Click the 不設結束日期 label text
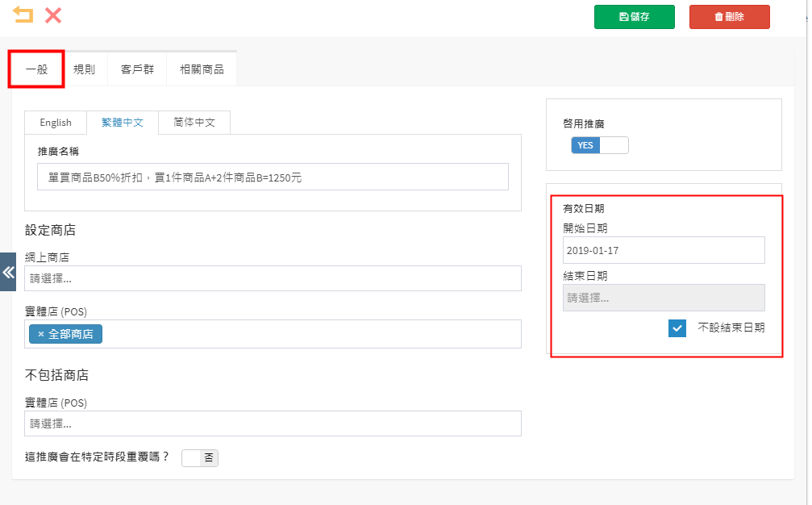This screenshot has width=812, height=505. 731,328
